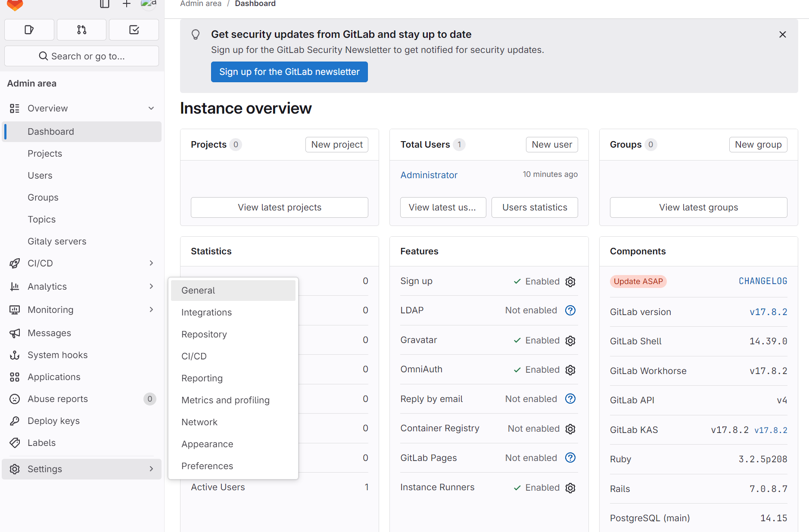Select Metrics and profiling menu entry
This screenshot has height=532, width=809.
point(233,400)
